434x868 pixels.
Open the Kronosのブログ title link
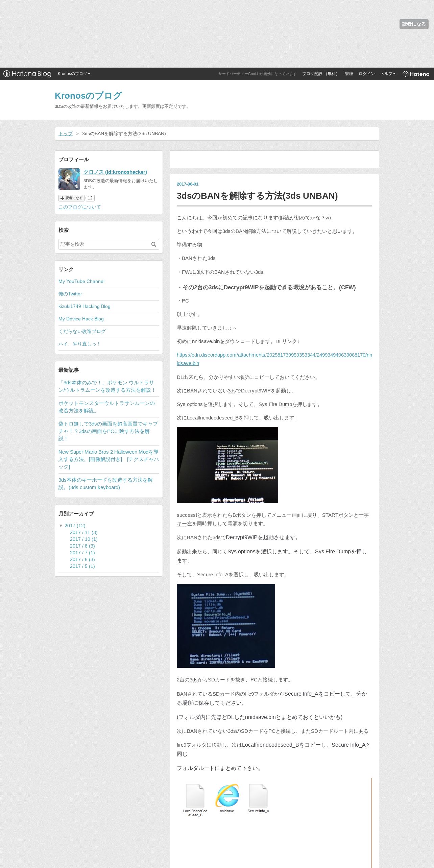click(88, 96)
